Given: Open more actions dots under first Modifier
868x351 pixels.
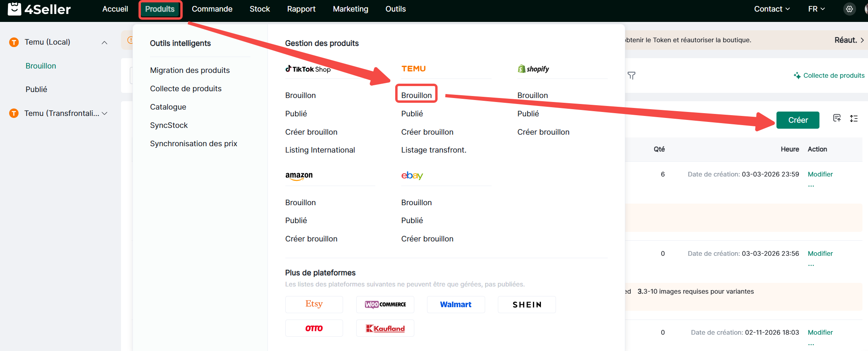Looking at the screenshot, I should coord(811,186).
